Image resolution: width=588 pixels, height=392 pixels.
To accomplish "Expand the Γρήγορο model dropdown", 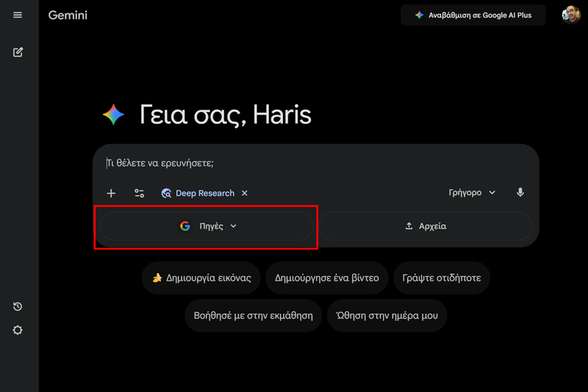I will click(x=472, y=193).
